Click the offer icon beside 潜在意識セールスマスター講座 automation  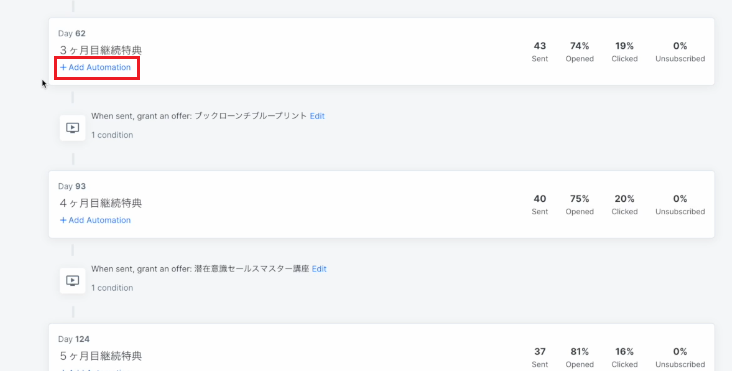coord(72,280)
